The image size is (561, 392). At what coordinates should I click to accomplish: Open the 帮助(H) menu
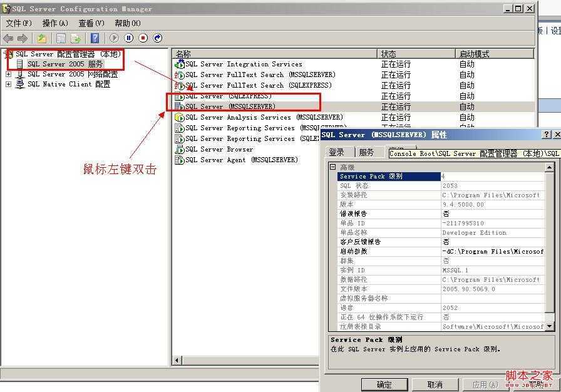click(127, 23)
